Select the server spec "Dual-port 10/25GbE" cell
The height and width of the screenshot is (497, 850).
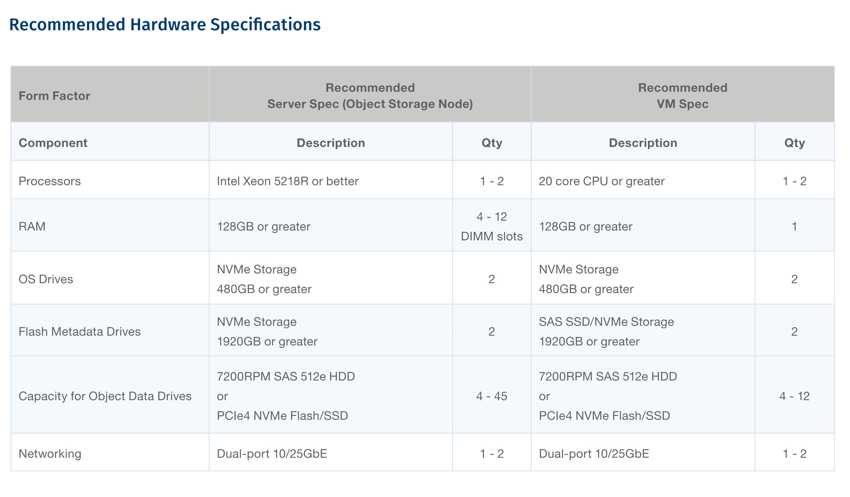click(x=272, y=453)
